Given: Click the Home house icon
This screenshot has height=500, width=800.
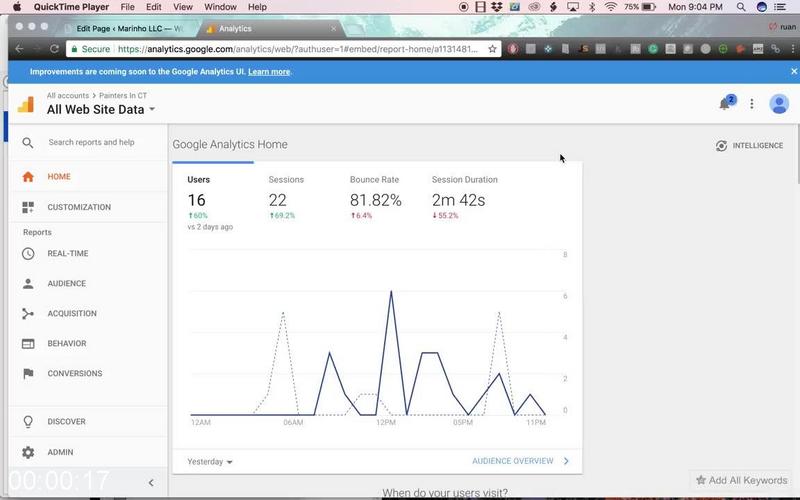Looking at the screenshot, I should (x=28, y=177).
